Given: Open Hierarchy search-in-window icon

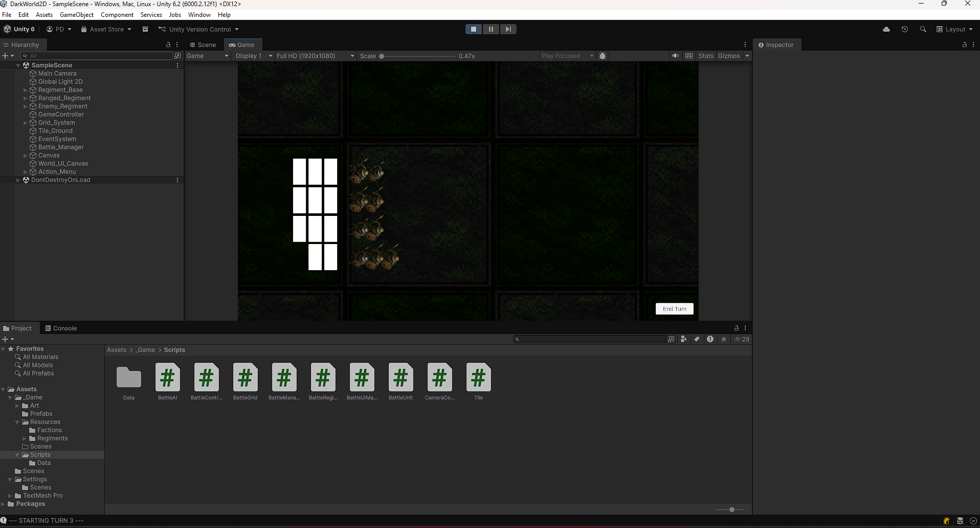Looking at the screenshot, I should point(177,56).
